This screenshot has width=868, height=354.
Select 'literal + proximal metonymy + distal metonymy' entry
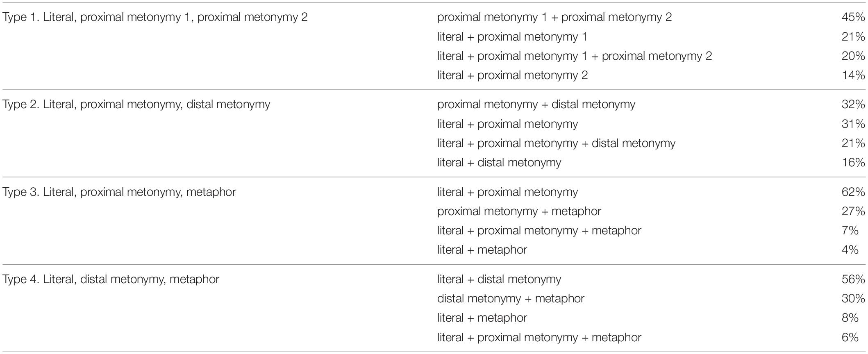pos(556,143)
